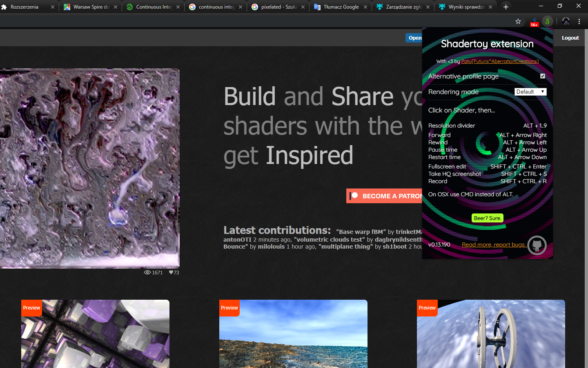Close the pixelated Google search tab

click(x=303, y=7)
